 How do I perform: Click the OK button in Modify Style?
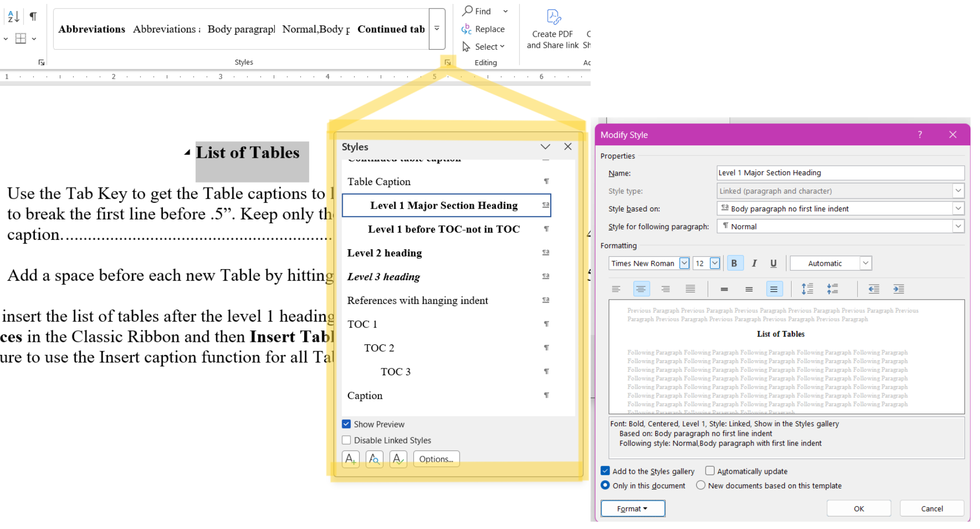(x=858, y=508)
